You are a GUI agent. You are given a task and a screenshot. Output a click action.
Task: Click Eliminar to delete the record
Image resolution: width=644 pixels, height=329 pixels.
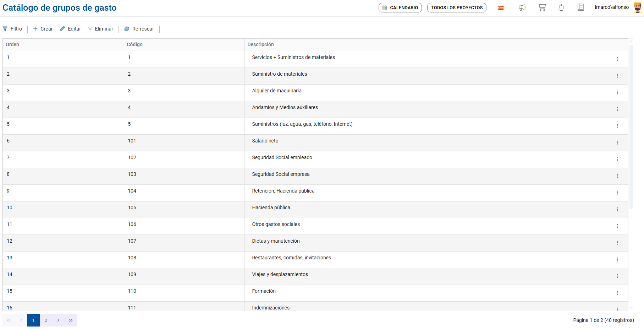click(101, 29)
